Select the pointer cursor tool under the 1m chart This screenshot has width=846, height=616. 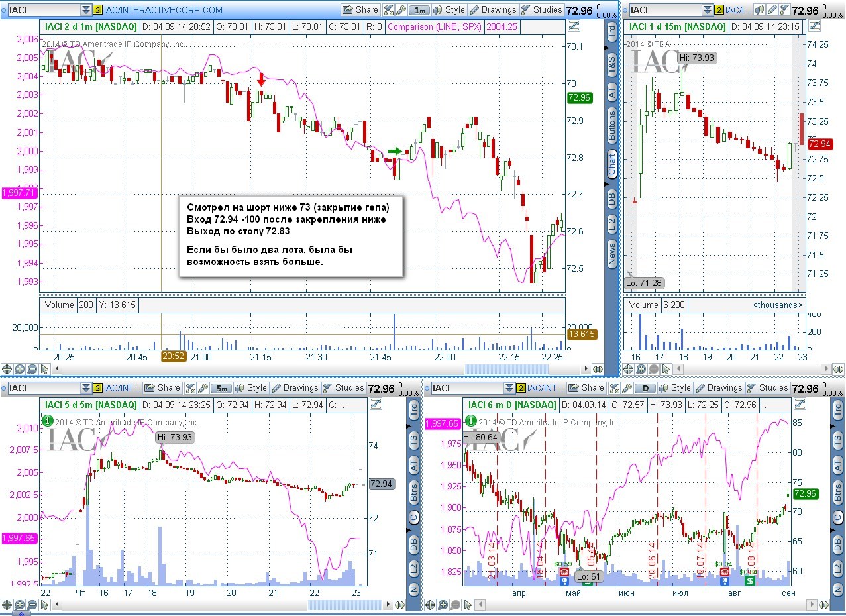click(x=45, y=369)
